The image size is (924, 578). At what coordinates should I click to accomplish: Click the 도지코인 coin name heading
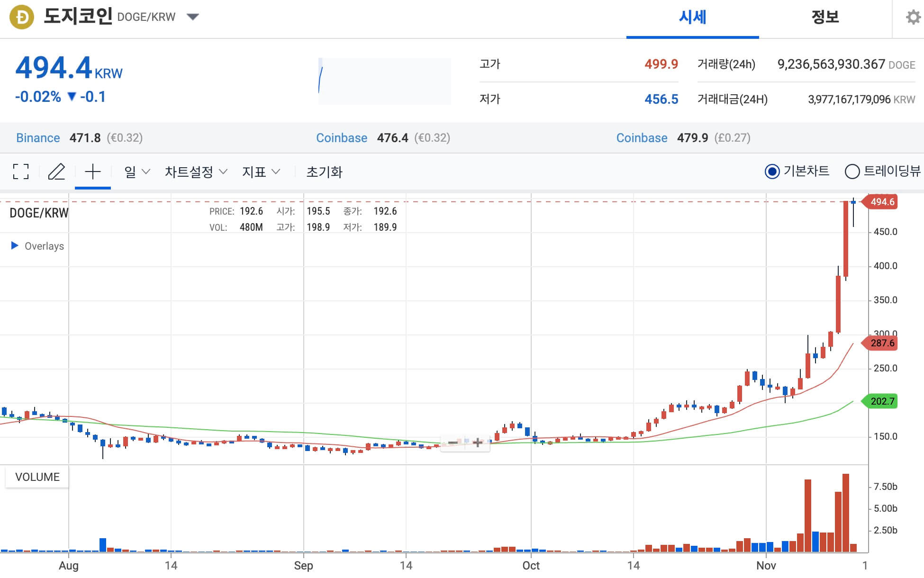pos(78,16)
